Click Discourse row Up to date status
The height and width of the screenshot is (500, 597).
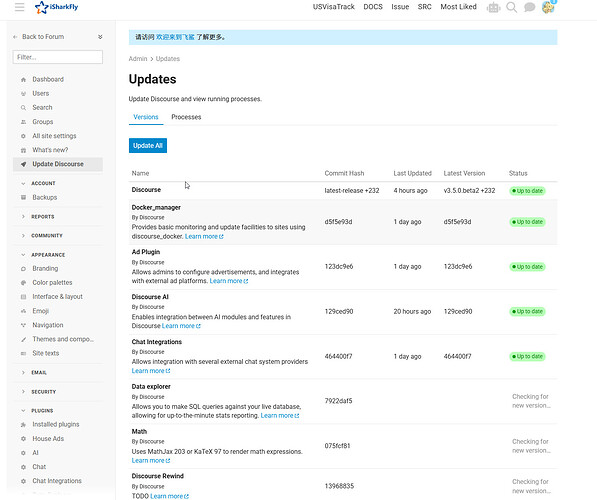[527, 191]
